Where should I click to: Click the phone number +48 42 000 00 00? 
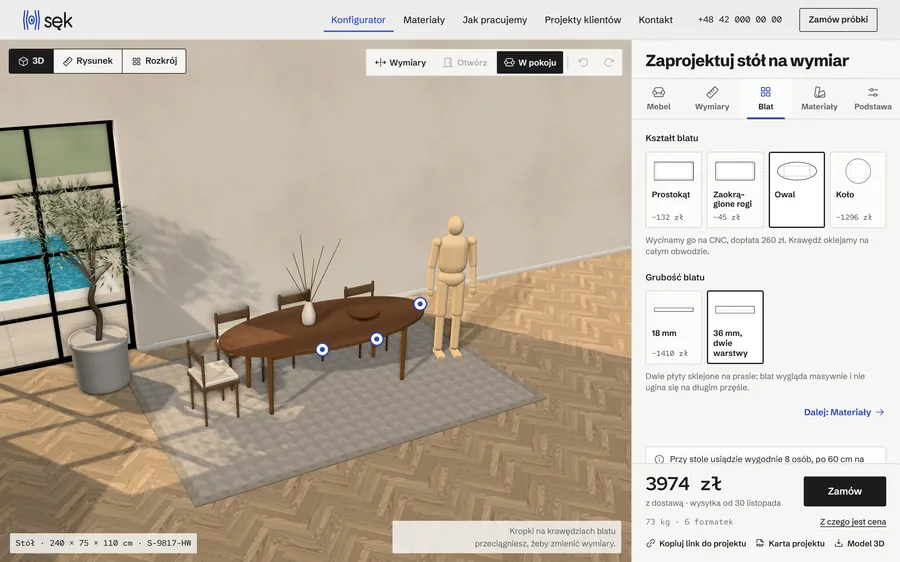pyautogui.click(x=739, y=20)
